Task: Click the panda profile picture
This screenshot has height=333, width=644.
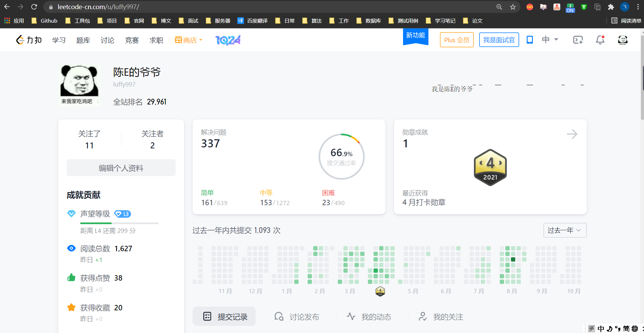Action: tap(80, 86)
